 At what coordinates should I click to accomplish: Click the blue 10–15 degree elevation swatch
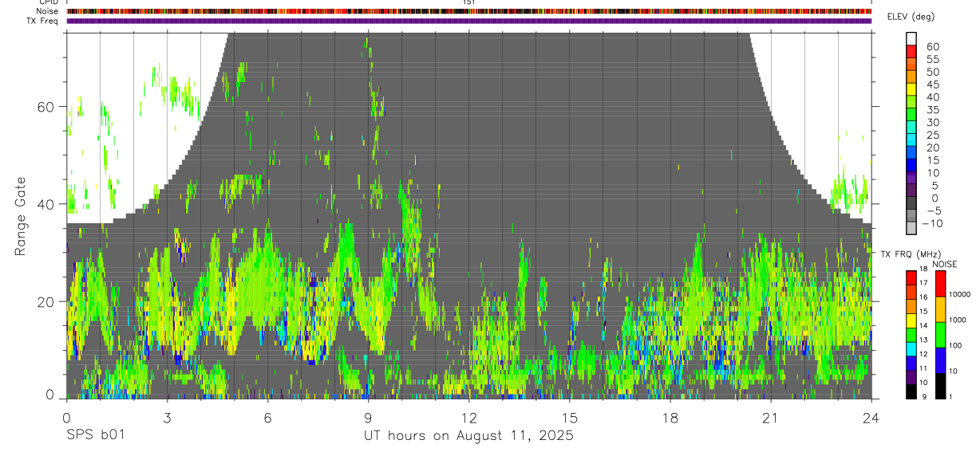pyautogui.click(x=911, y=166)
